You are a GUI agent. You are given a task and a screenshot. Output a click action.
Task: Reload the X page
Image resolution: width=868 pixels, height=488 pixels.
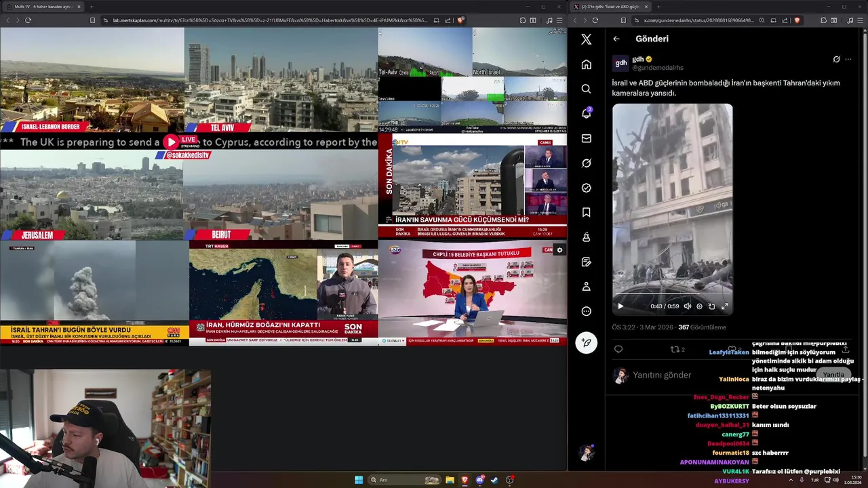[595, 20]
